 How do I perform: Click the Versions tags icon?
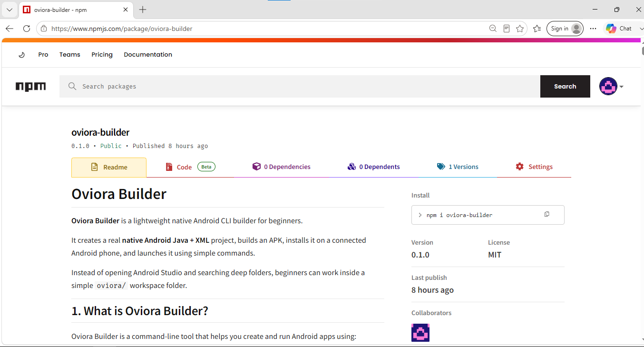441,167
